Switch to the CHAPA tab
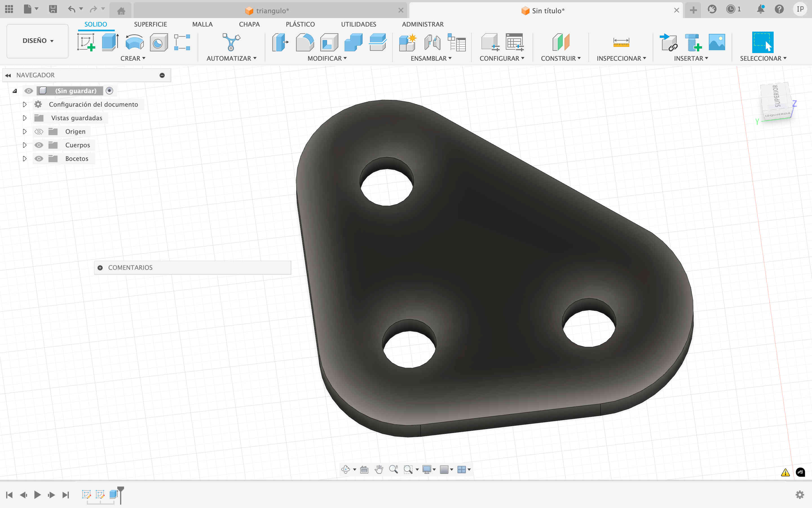812x508 pixels. coord(249,24)
